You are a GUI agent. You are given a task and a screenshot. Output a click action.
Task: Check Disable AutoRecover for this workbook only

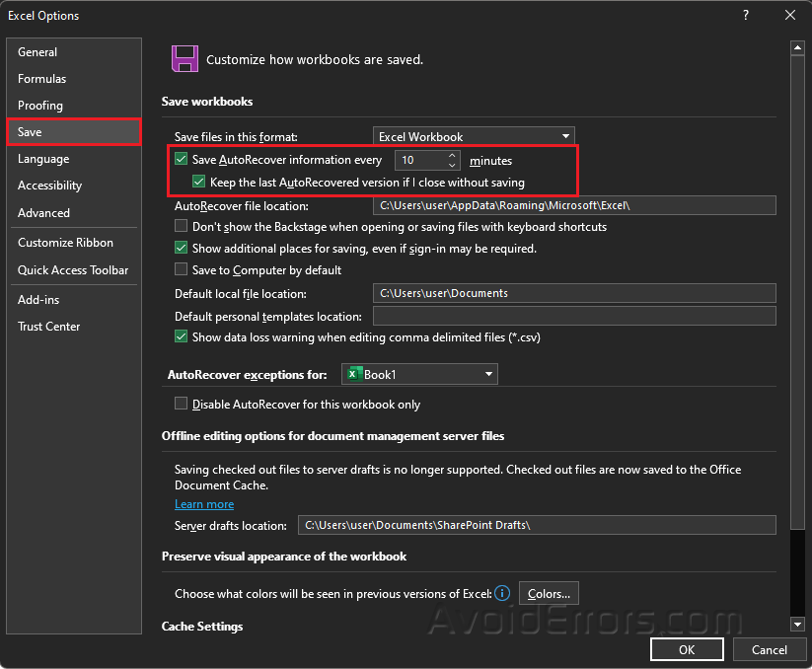tap(181, 404)
